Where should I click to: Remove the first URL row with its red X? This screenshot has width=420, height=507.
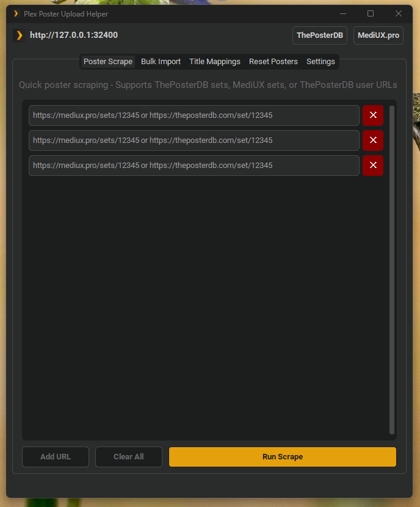coord(373,115)
